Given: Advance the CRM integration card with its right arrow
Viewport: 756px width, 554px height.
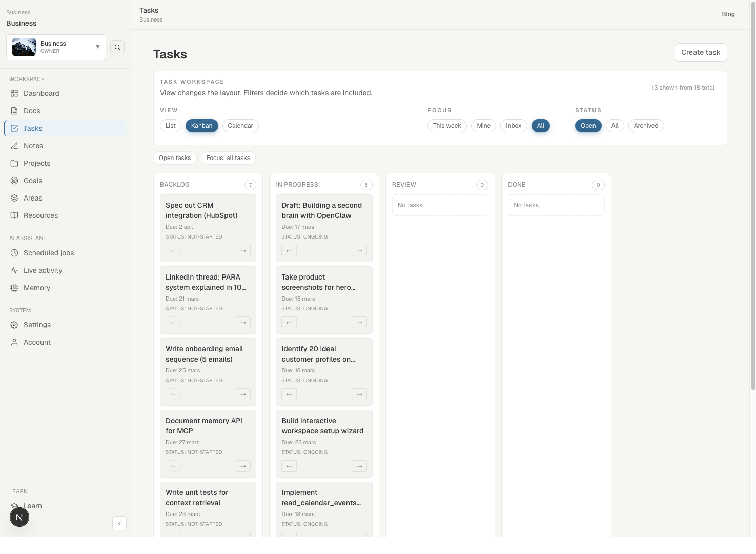Looking at the screenshot, I should click(x=242, y=251).
